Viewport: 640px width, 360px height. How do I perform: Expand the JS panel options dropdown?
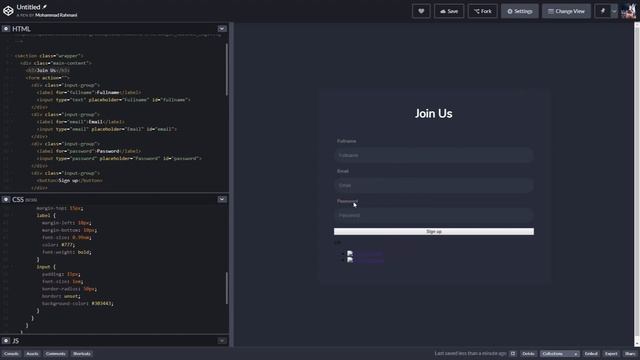(x=222, y=340)
